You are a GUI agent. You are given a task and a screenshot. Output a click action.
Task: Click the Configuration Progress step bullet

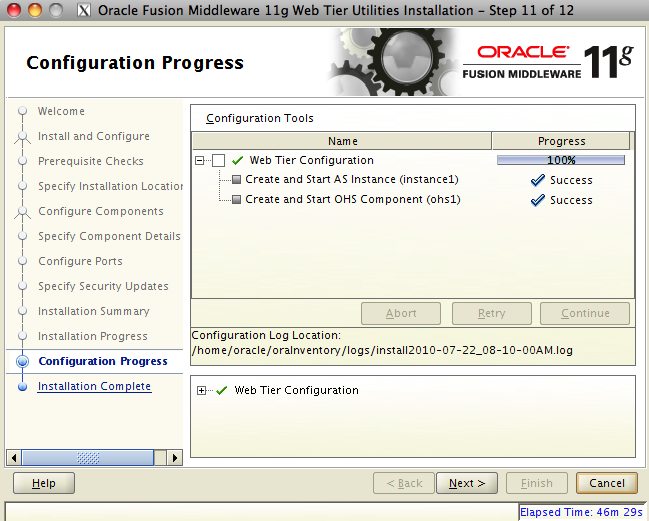pos(22,362)
